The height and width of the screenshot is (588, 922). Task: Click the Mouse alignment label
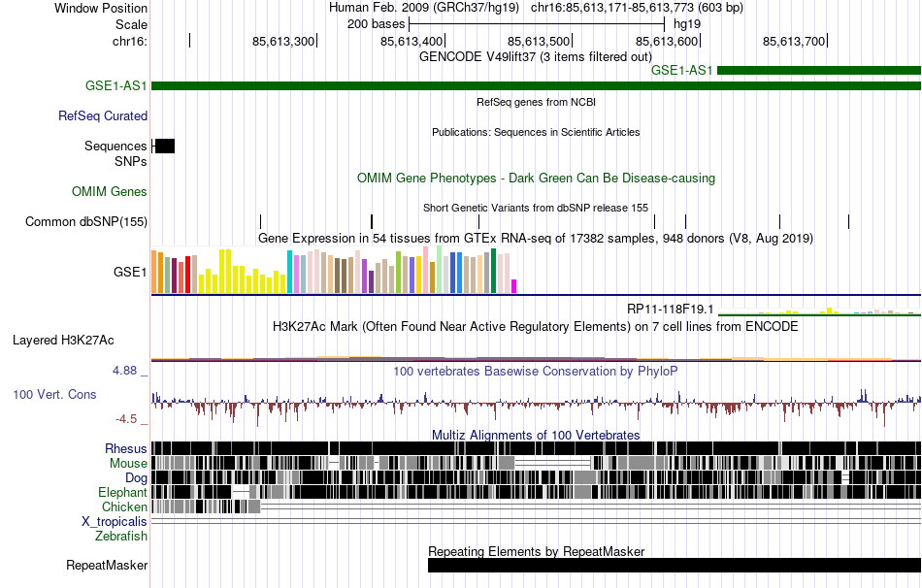(x=128, y=464)
